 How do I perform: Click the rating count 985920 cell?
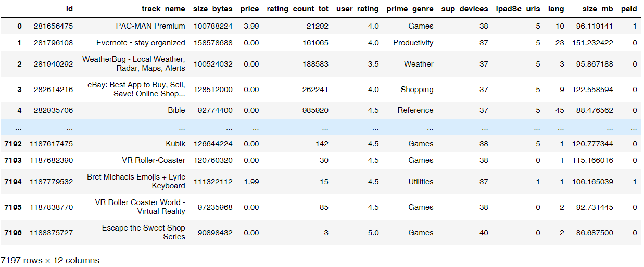(x=313, y=110)
